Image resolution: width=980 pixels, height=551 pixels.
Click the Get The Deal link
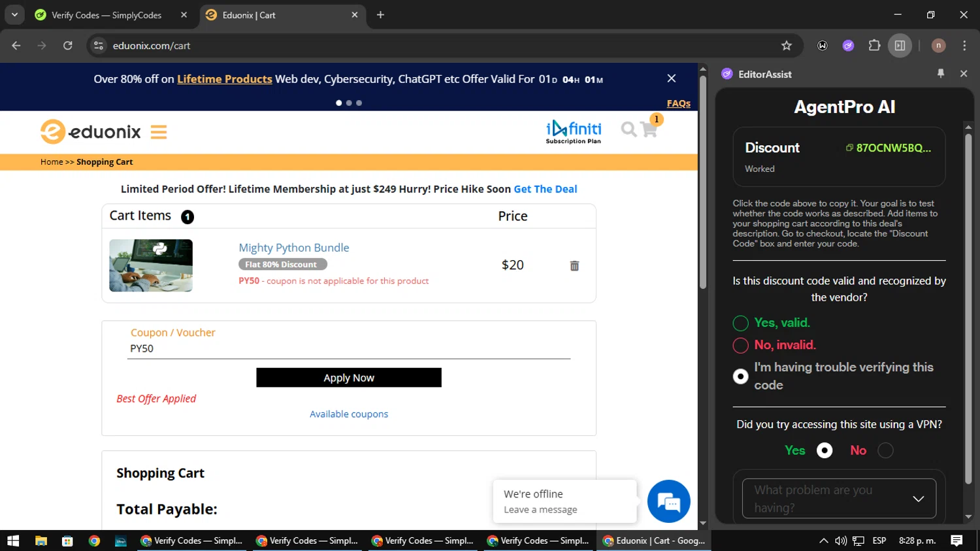pos(546,189)
